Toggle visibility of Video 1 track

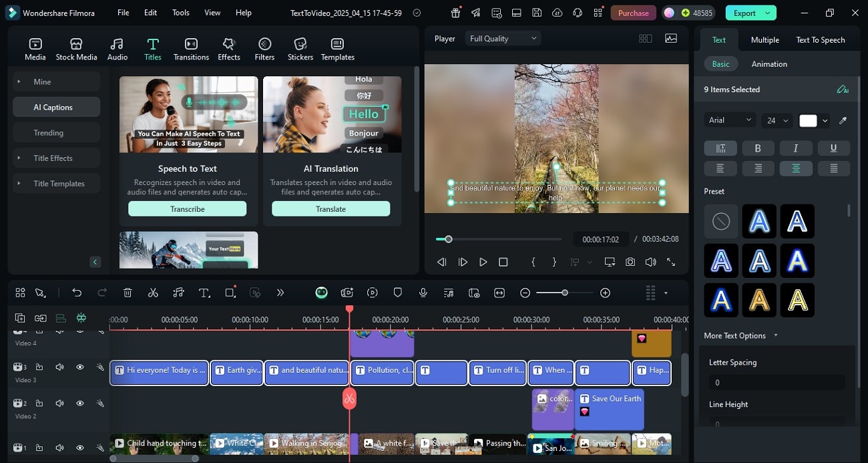(80, 448)
